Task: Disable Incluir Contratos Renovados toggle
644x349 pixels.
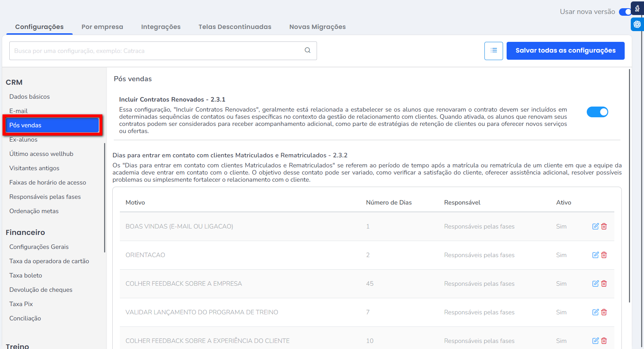Action: (597, 112)
